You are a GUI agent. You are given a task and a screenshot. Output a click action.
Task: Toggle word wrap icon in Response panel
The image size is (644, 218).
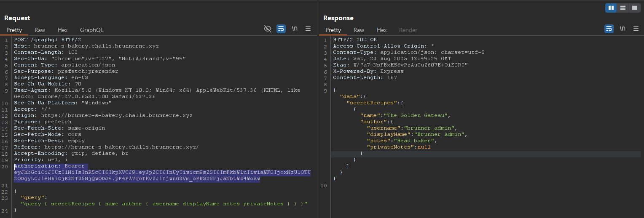click(x=609, y=29)
